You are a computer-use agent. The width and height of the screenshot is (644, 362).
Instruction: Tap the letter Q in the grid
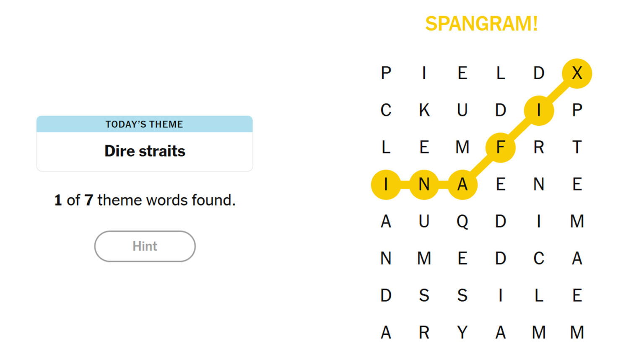coord(462,221)
